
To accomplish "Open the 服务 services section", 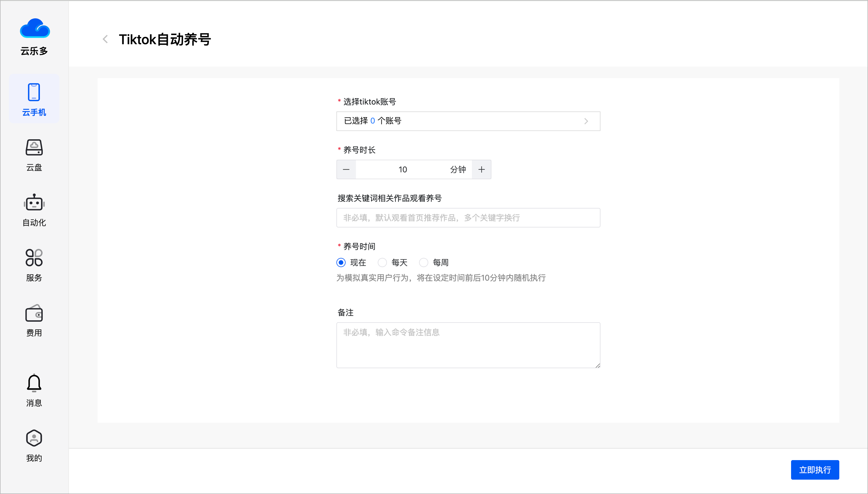I will tap(34, 265).
